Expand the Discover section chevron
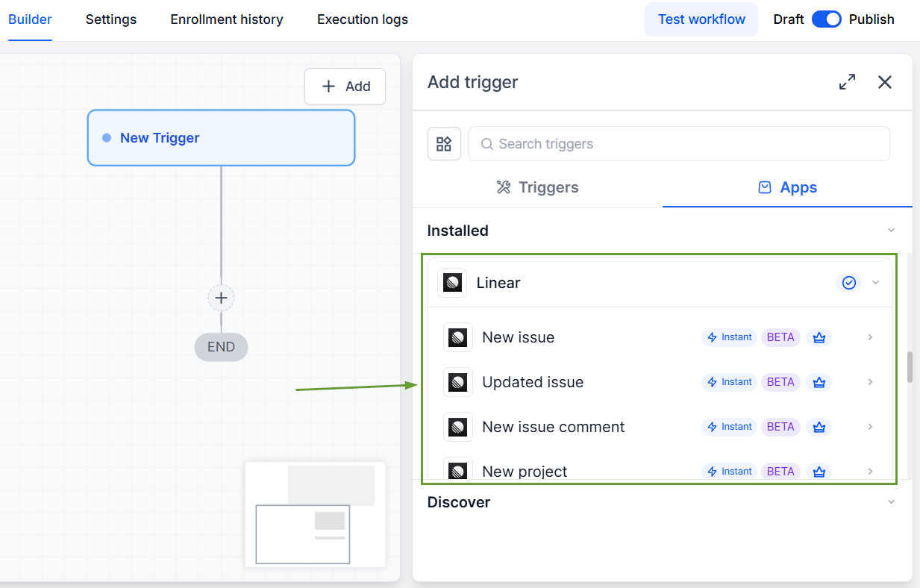This screenshot has width=920, height=588. point(891,502)
